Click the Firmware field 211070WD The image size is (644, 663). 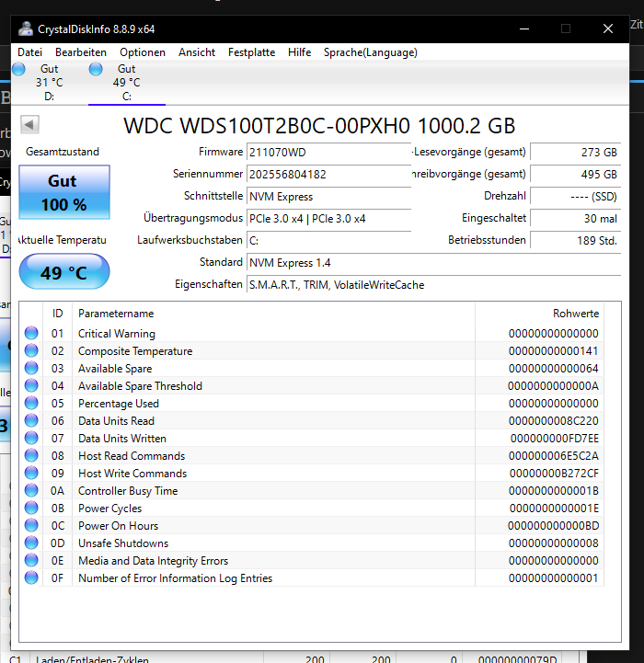[328, 153]
